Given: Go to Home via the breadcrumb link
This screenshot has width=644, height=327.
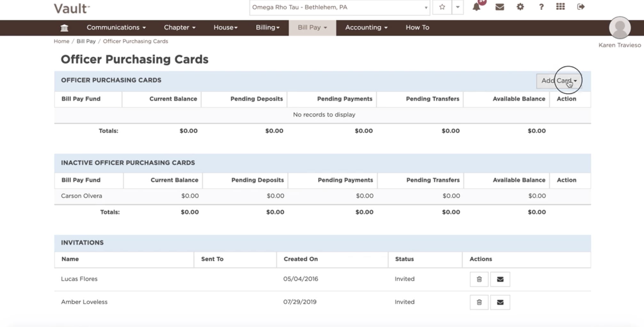Looking at the screenshot, I should (x=61, y=41).
